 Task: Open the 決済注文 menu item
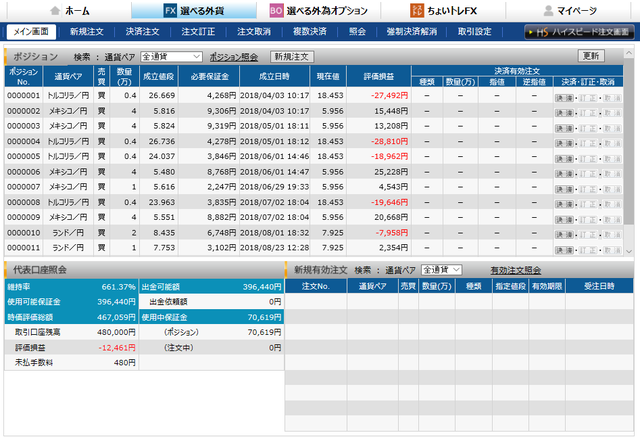coord(142,32)
